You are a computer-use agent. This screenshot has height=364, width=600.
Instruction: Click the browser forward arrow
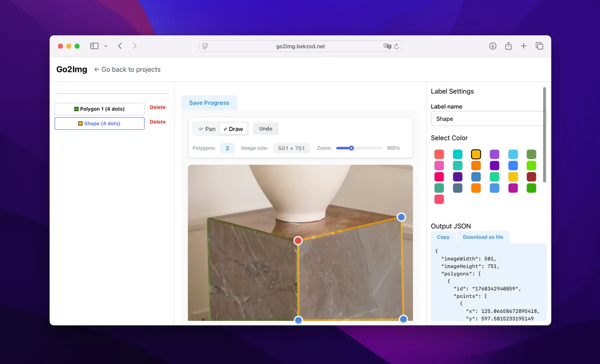[134, 46]
